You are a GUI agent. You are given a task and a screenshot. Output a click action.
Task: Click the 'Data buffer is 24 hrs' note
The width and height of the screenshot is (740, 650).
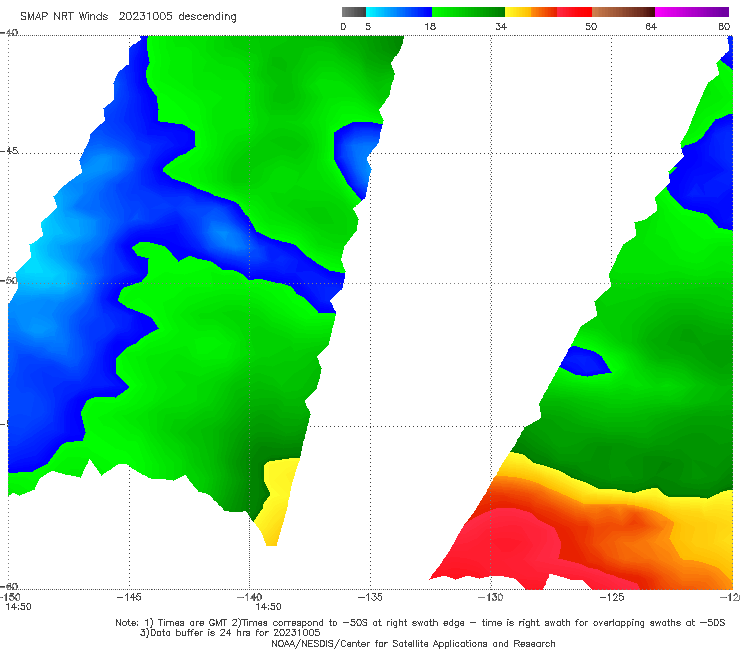(x=230, y=633)
